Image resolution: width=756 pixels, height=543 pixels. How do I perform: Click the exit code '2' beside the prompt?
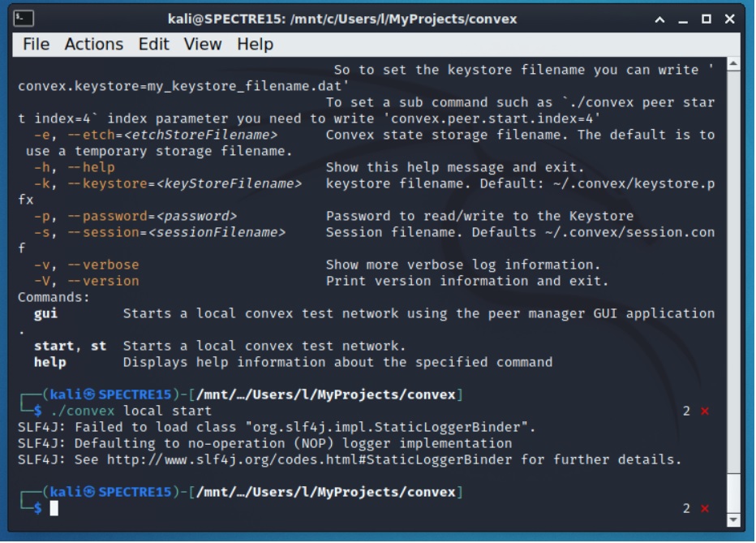pyautogui.click(x=685, y=509)
